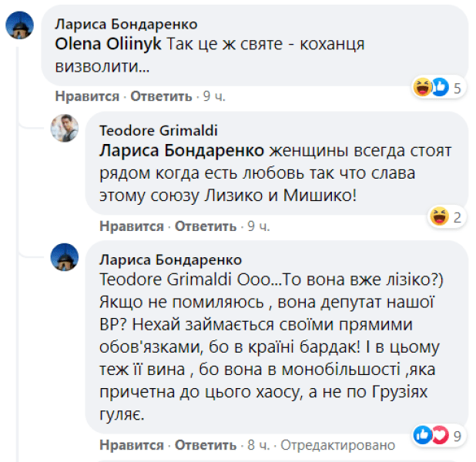Click the 9 ч. timestamp on first comment
The image size is (476, 462).
click(213, 96)
